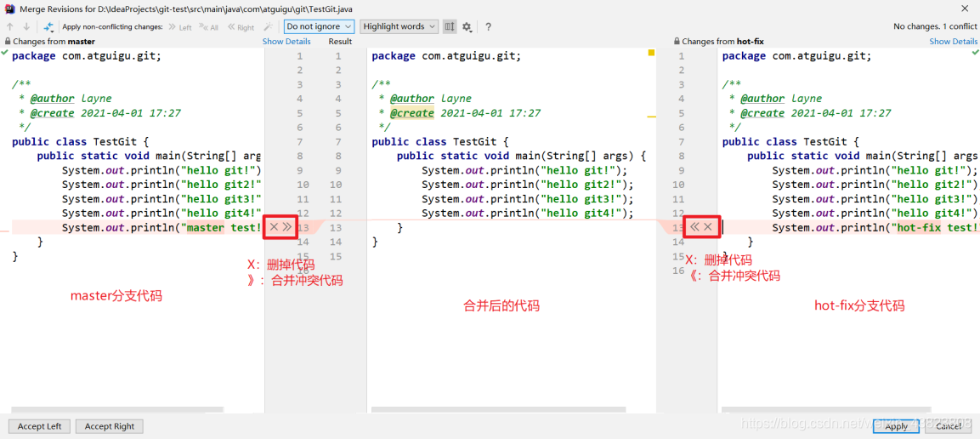This screenshot has width=980, height=439.
Task: Click the IntelliJ icon in title bar
Action: tap(9, 9)
